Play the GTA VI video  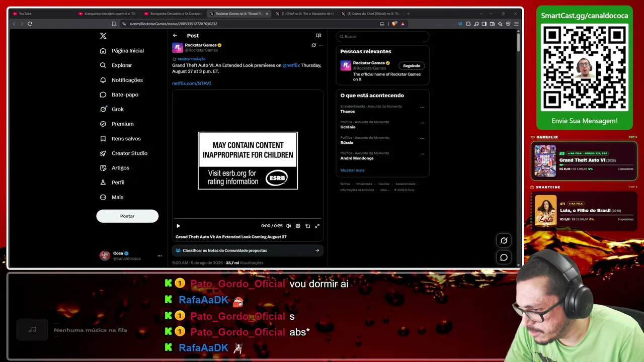coord(178,226)
